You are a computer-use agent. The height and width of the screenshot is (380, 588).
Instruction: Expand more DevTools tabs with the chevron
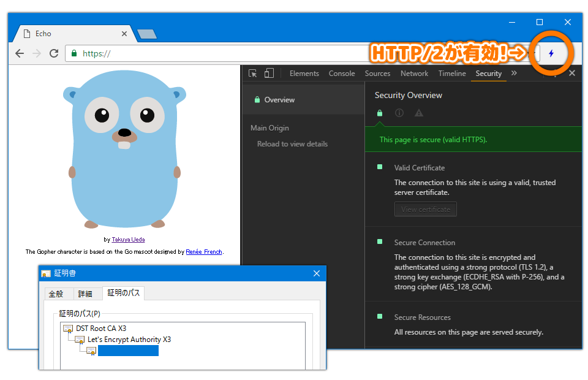point(514,73)
